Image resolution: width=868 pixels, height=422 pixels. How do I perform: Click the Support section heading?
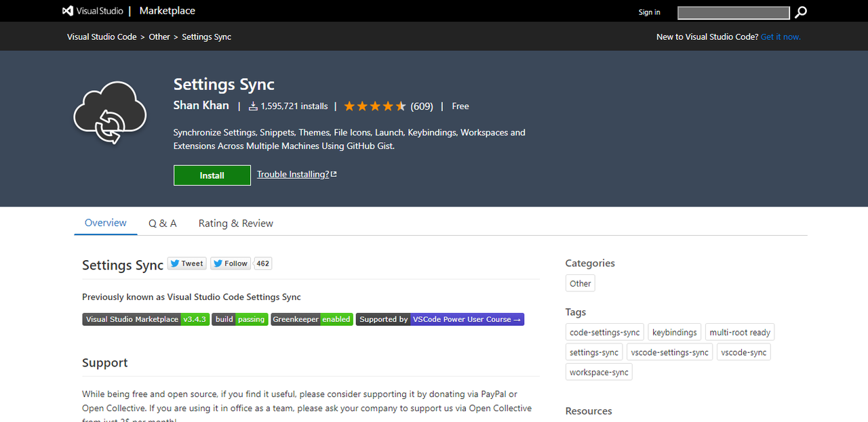coord(105,363)
